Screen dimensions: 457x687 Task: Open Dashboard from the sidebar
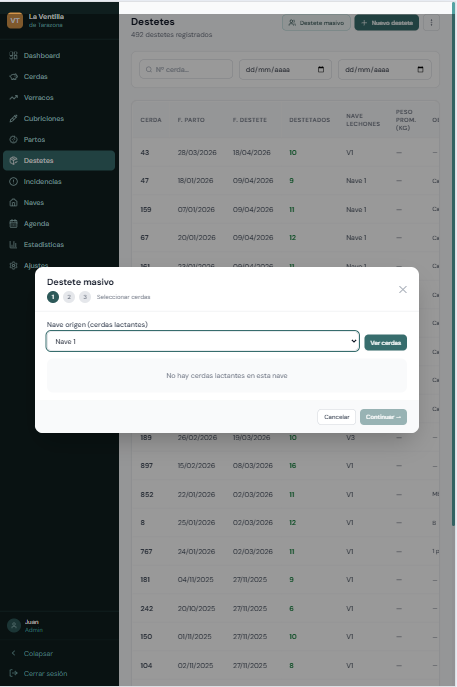(x=59, y=56)
